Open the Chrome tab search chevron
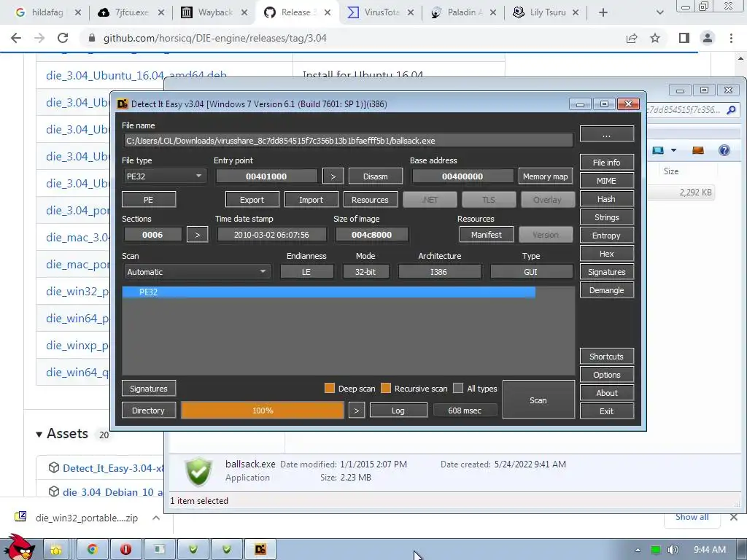747x560 pixels. [659, 12]
